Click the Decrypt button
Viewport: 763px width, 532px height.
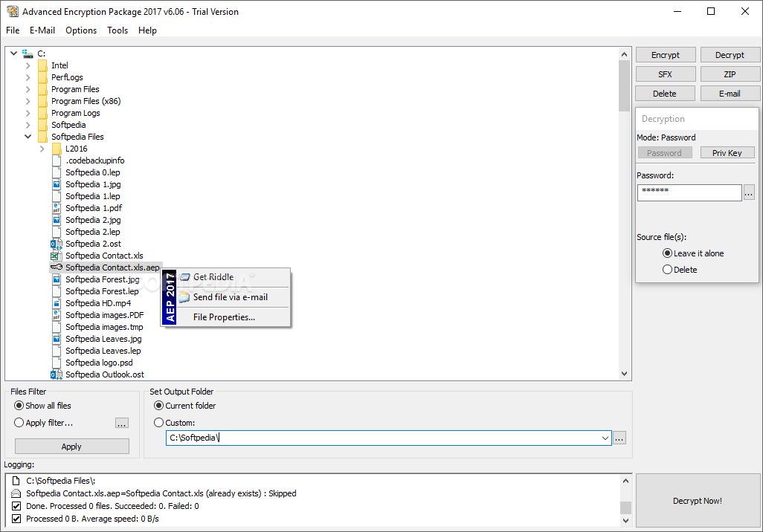click(x=730, y=55)
